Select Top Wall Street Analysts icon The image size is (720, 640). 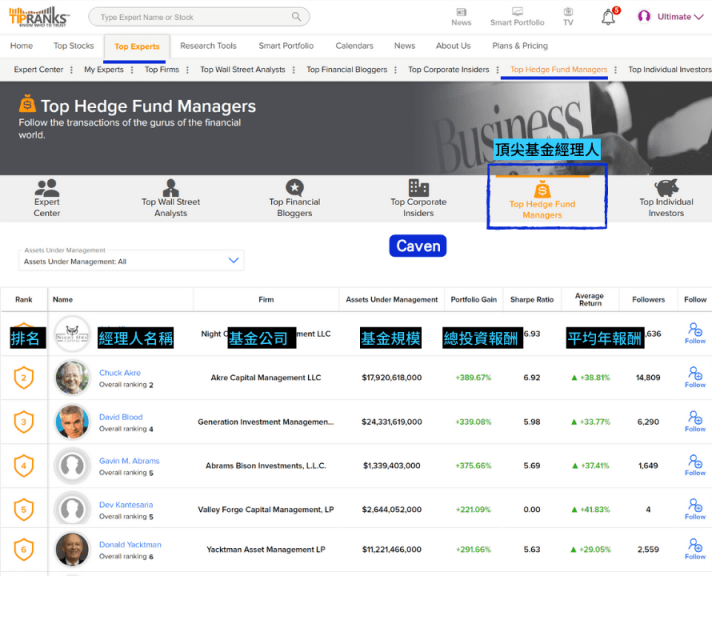(x=171, y=188)
